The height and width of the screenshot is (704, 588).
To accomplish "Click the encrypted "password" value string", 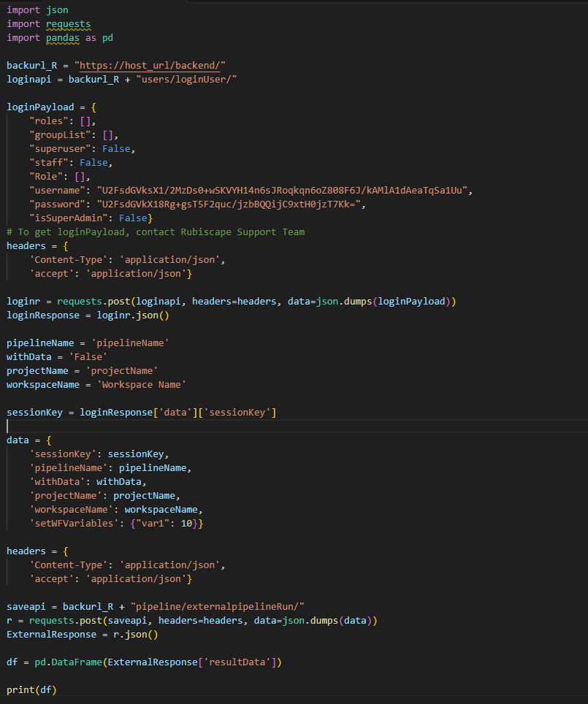I will click(230, 204).
